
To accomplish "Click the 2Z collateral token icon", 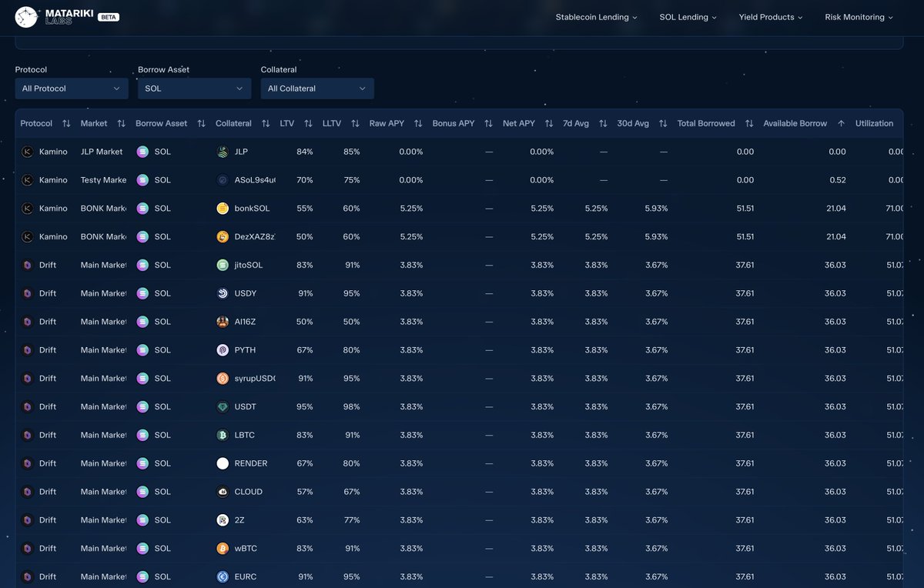I will point(223,520).
